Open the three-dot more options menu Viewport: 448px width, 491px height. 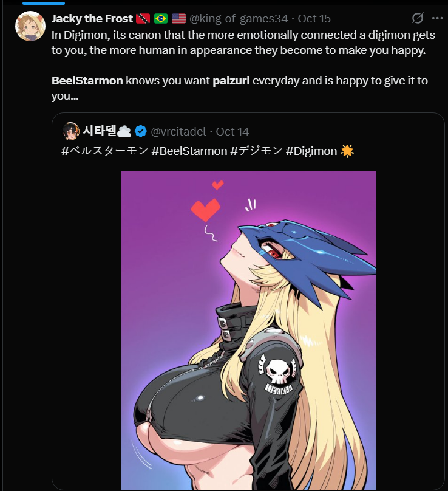[x=437, y=18]
